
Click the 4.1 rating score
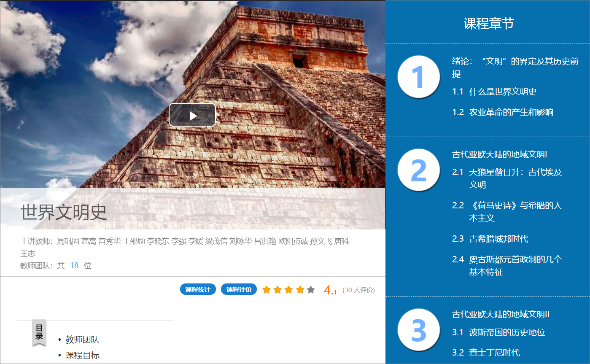(x=331, y=289)
